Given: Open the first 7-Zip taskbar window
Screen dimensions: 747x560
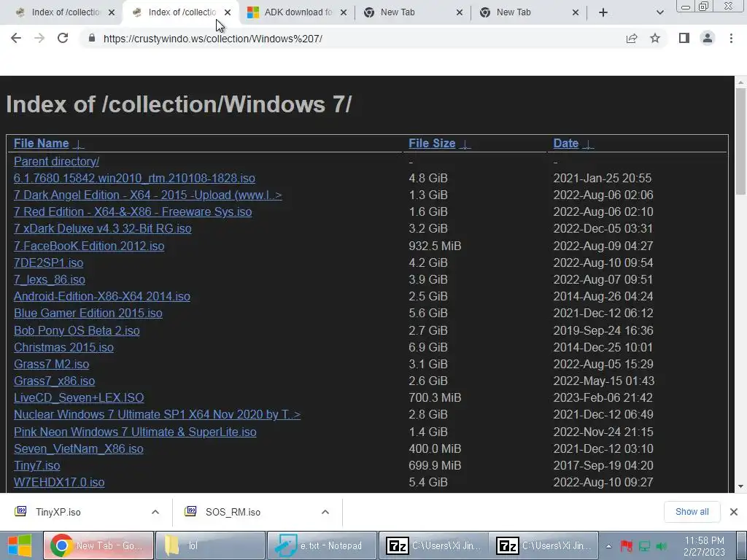Looking at the screenshot, I should 433,545.
